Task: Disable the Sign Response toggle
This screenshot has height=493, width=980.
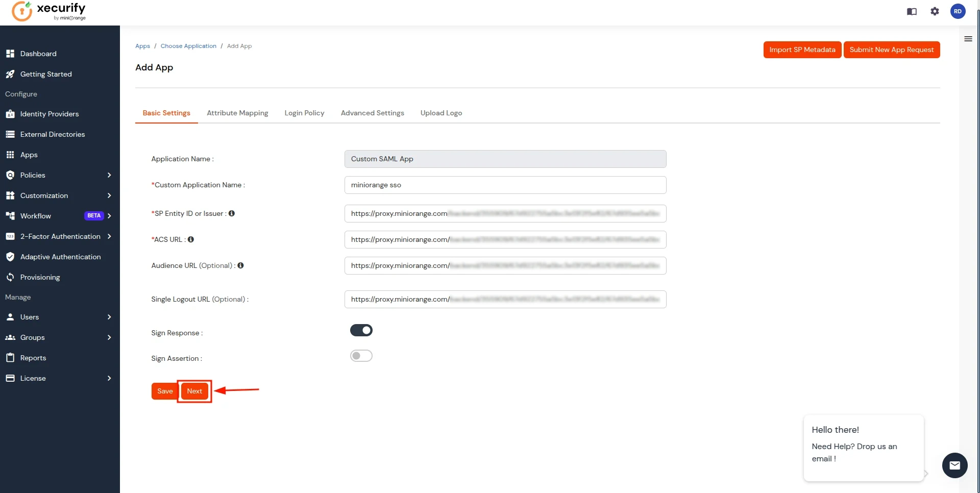Action: (x=361, y=330)
